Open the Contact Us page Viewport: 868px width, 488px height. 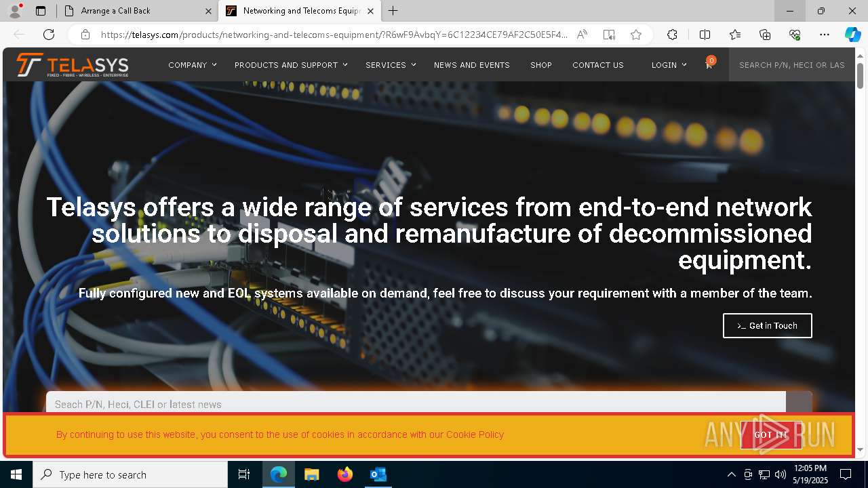598,65
